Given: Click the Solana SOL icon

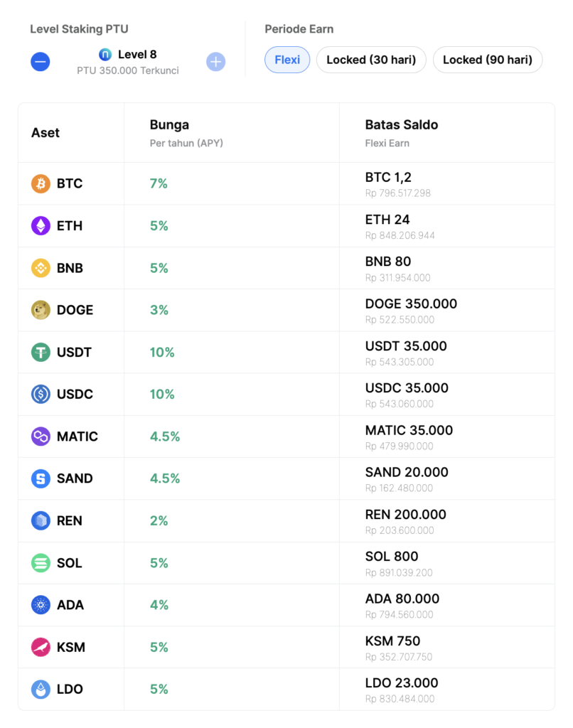Looking at the screenshot, I should pyautogui.click(x=41, y=563).
